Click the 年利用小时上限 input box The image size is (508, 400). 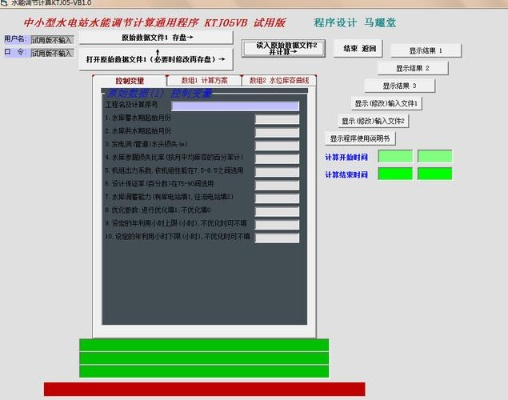pos(277,225)
